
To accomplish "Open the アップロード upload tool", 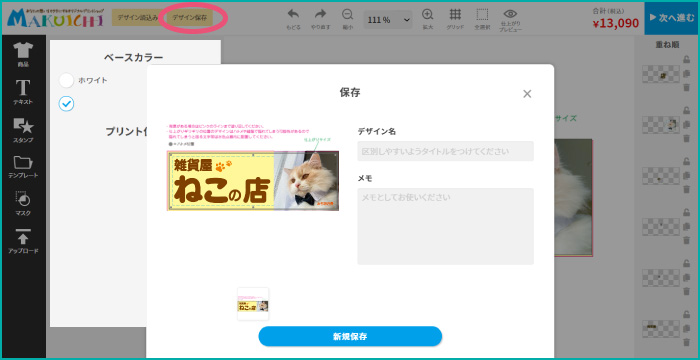I will [x=23, y=241].
